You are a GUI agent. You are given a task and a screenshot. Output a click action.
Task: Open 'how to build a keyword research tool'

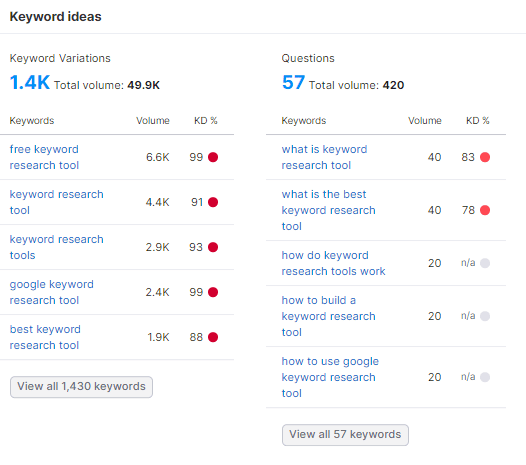pyautogui.click(x=328, y=316)
